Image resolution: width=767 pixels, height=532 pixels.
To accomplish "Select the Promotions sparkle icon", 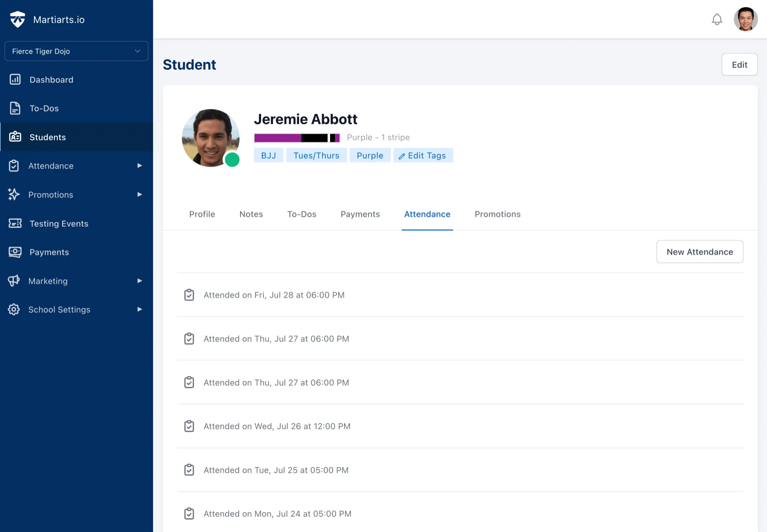I will [x=13, y=194].
